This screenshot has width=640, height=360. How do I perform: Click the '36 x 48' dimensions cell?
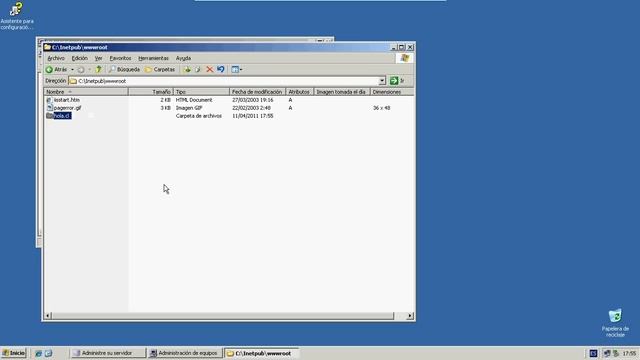pyautogui.click(x=382, y=108)
